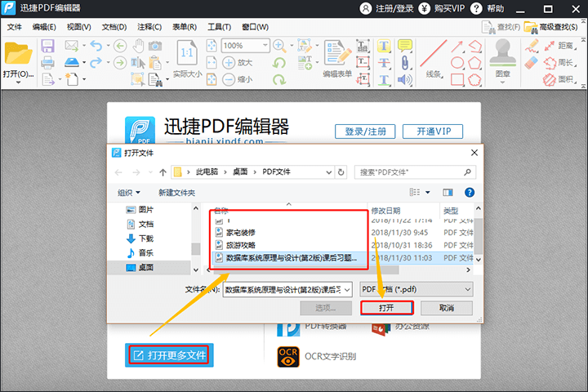Select 下载 in the navigation pane
Image resolution: width=588 pixels, height=392 pixels.
pos(145,238)
